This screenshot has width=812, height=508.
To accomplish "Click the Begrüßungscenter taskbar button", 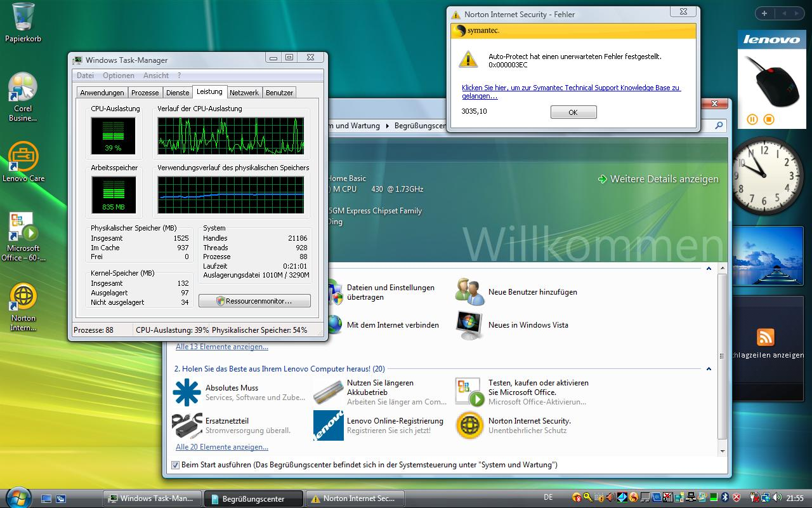I will pos(254,498).
